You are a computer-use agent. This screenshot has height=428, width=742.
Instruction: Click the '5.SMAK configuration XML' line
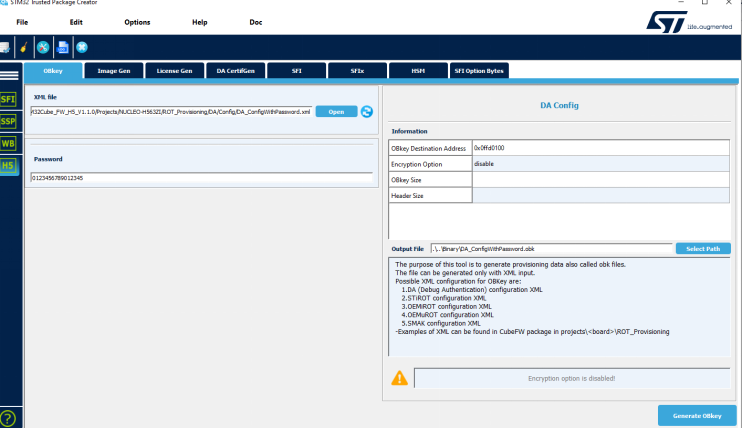(441, 323)
